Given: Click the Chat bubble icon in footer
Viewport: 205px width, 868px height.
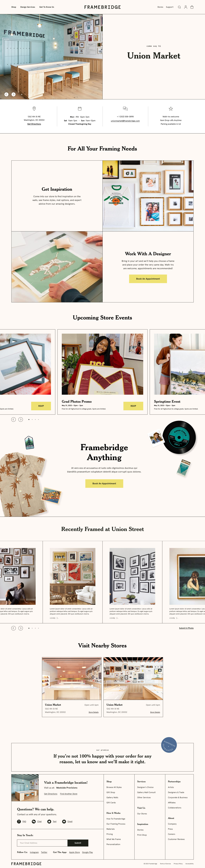Looking at the screenshot, I should 34,821.
